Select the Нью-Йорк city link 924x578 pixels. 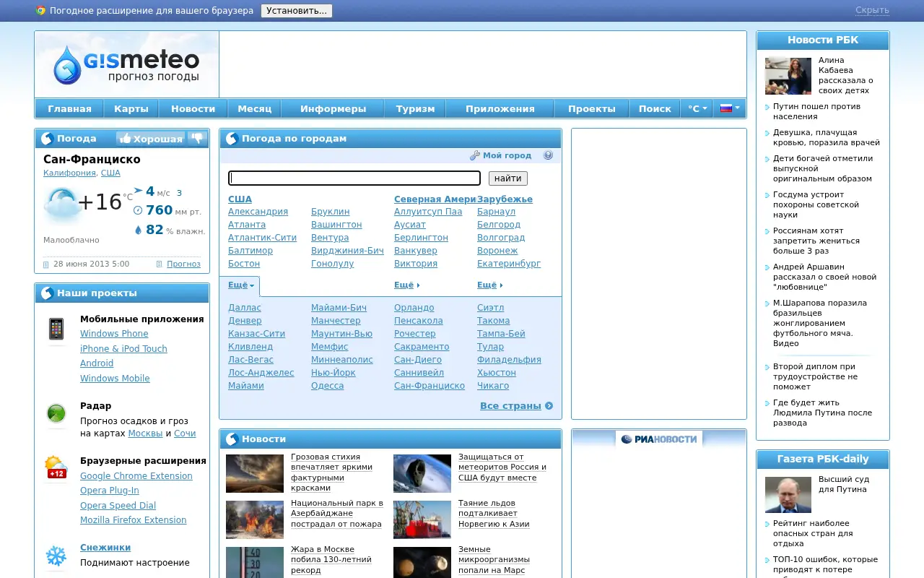tap(335, 373)
